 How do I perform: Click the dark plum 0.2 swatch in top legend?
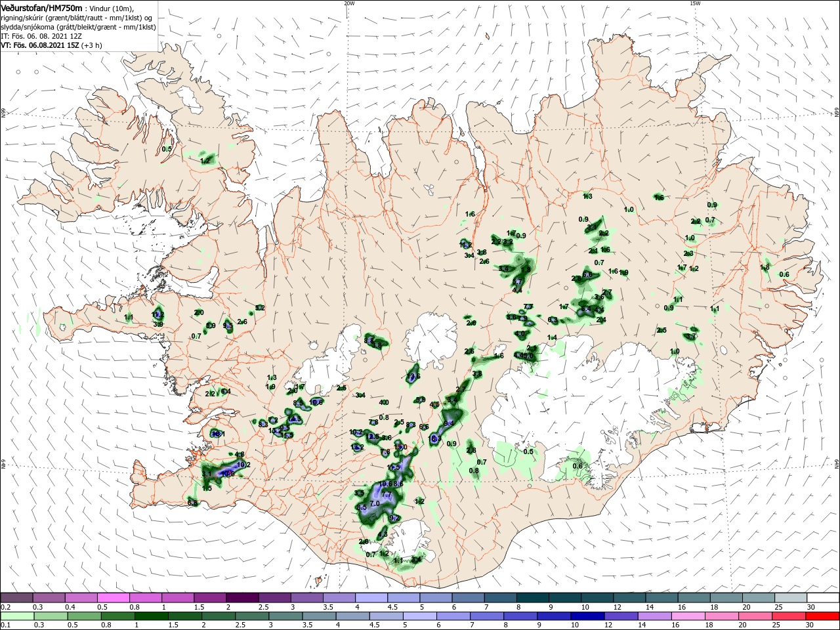click(x=16, y=598)
